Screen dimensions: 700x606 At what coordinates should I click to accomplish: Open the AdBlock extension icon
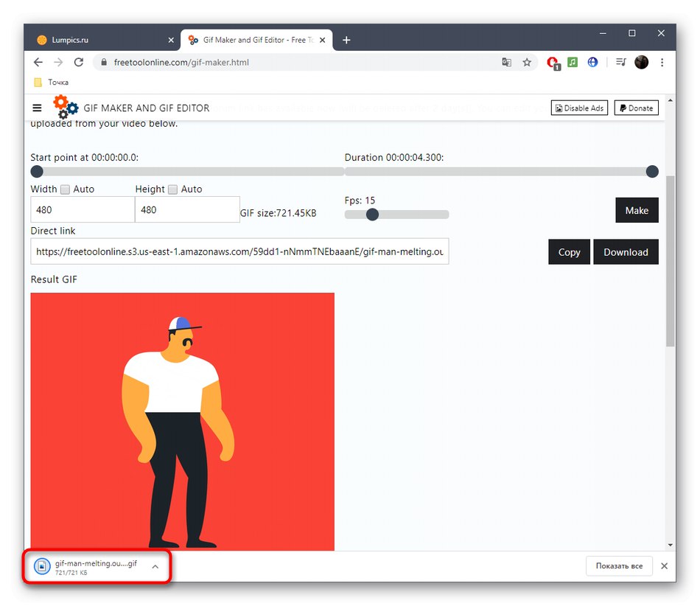coord(553,63)
